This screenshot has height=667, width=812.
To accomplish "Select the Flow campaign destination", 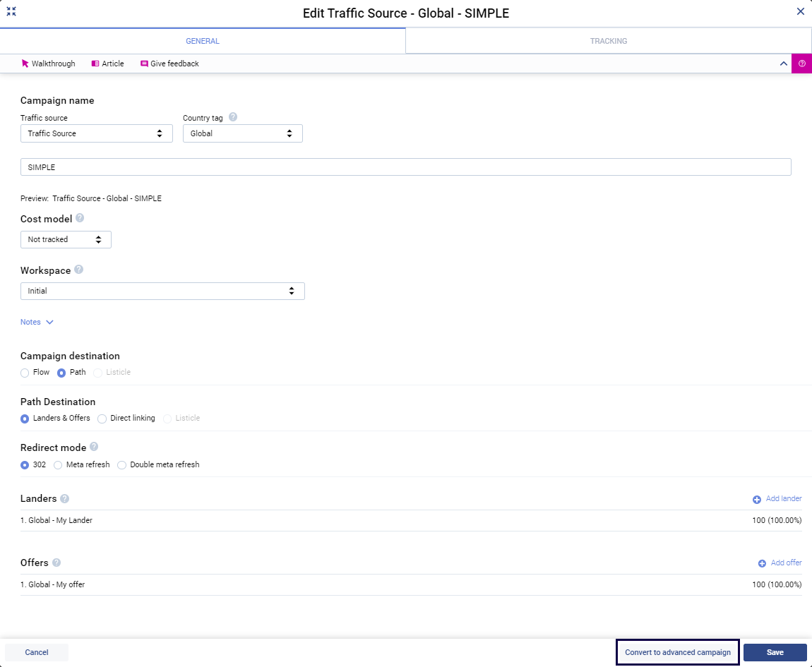I will coord(25,373).
